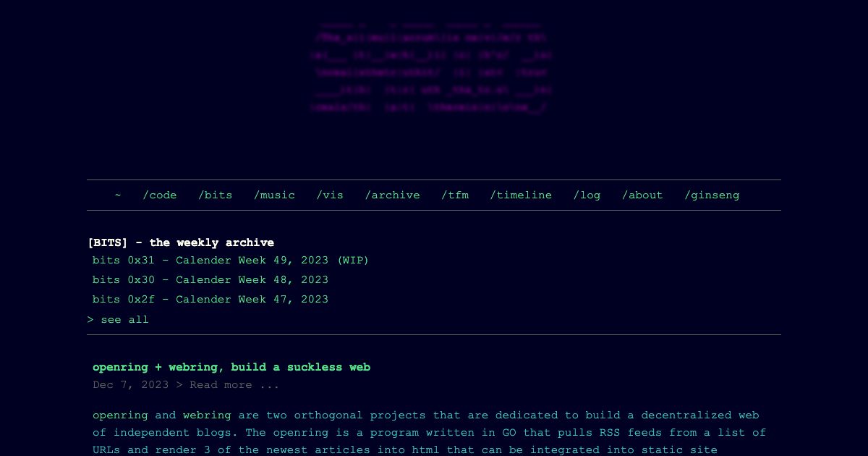Click the BITS weekly archive heading
Viewport: 868px width, 456px height.
181,242
